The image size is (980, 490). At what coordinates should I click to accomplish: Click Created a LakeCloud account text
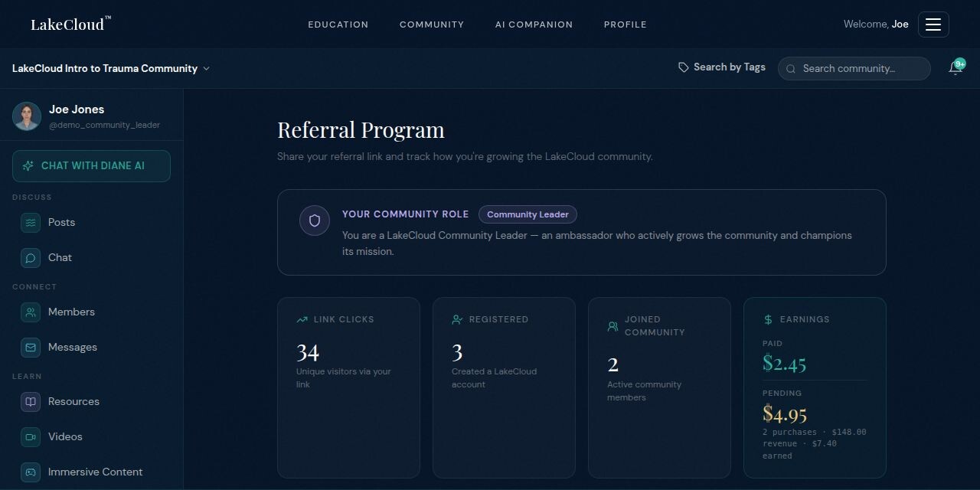coord(494,378)
